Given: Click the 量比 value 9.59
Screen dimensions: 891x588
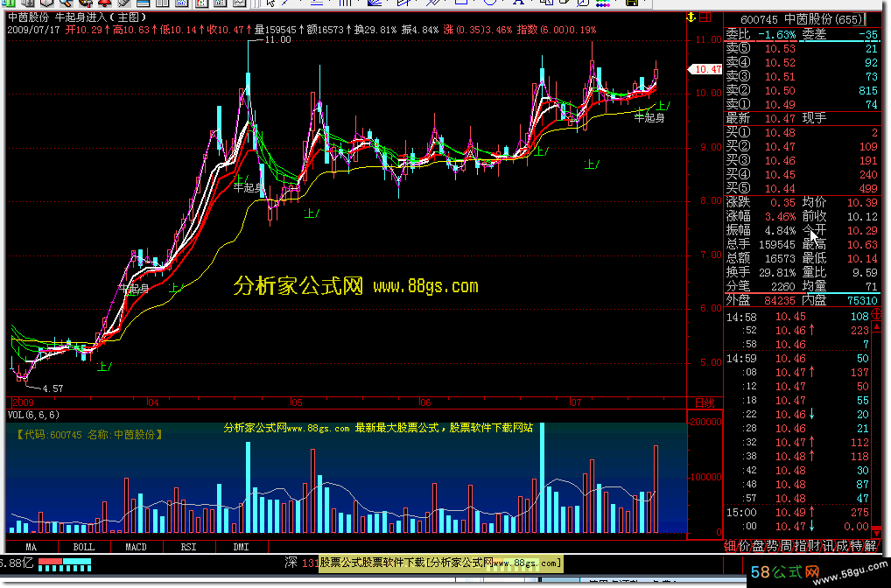Looking at the screenshot, I should click(865, 273).
